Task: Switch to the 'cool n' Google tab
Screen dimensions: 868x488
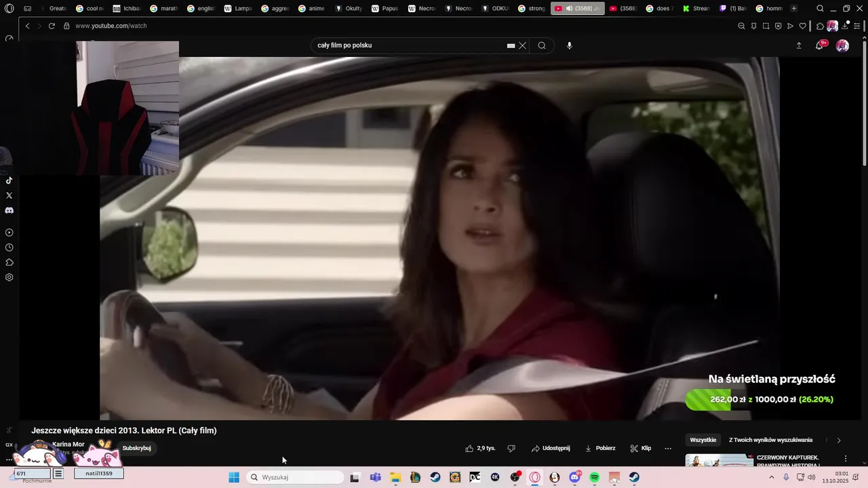Action: click(x=90, y=9)
